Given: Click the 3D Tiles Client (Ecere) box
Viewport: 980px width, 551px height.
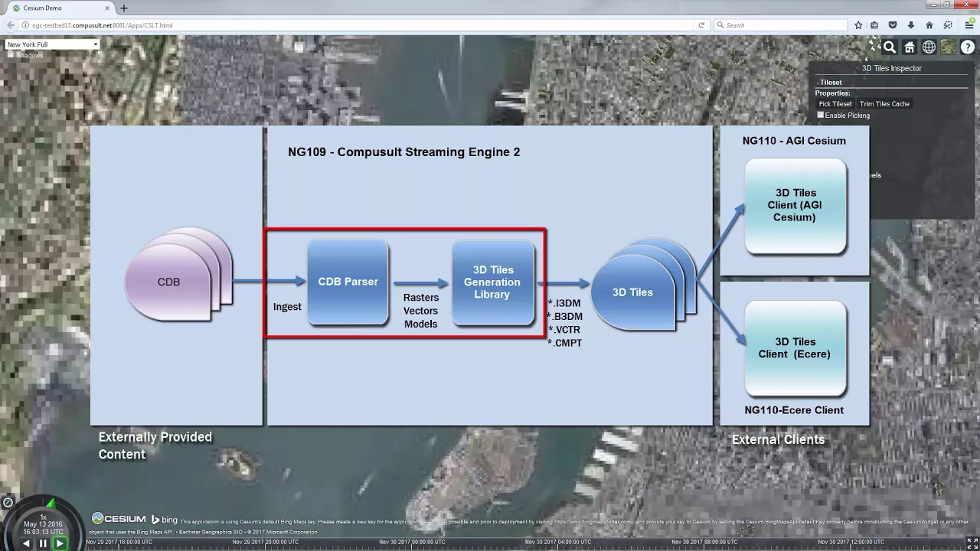Looking at the screenshot, I should tap(795, 347).
